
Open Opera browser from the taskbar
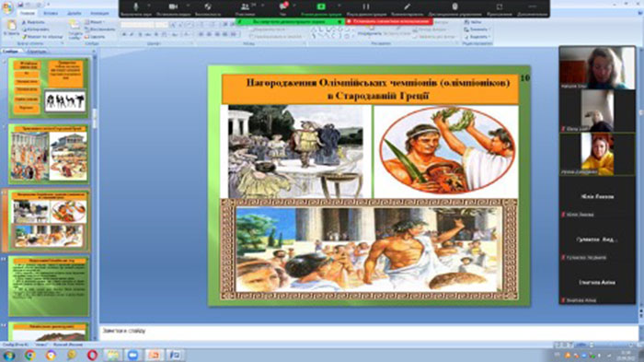[92, 355]
